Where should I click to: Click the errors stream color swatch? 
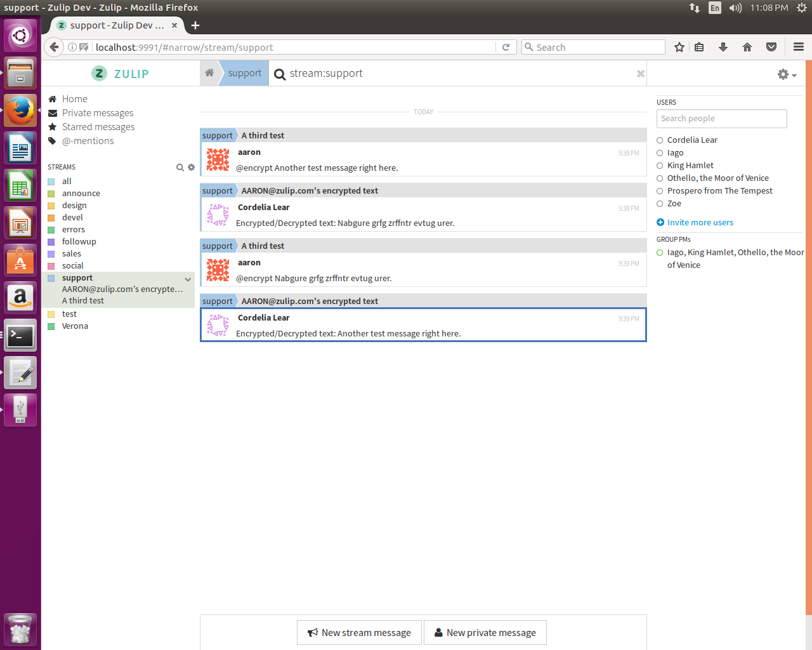pyautogui.click(x=51, y=230)
